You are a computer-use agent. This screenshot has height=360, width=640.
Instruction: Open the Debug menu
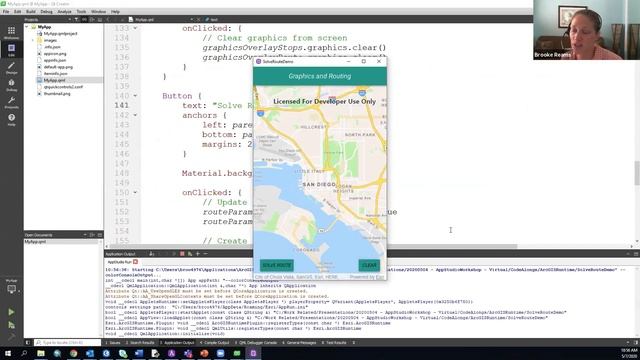(47, 12)
